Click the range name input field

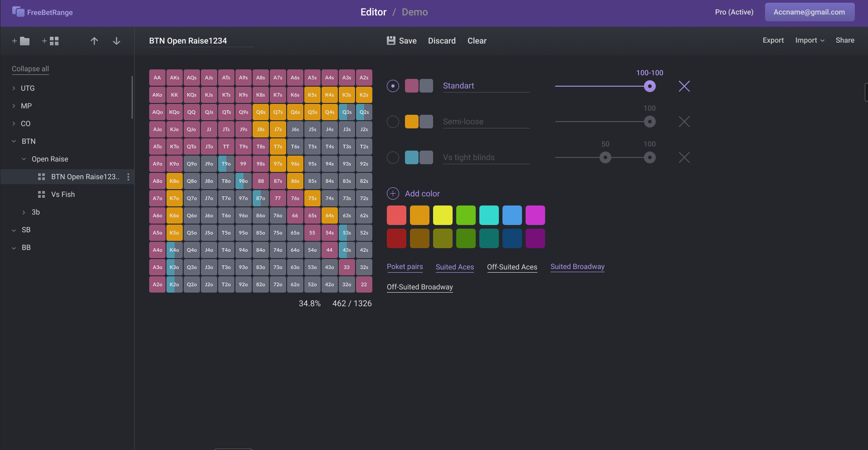[201, 41]
